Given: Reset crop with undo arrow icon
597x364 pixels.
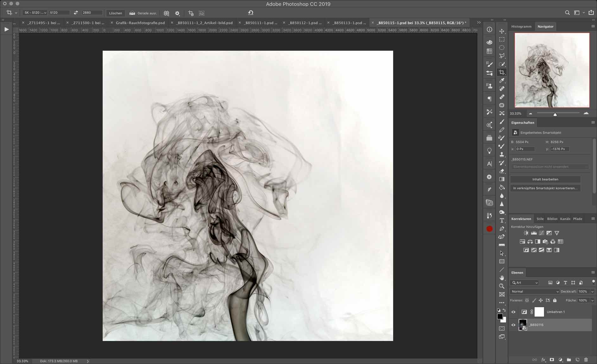Looking at the screenshot, I should [x=251, y=13].
